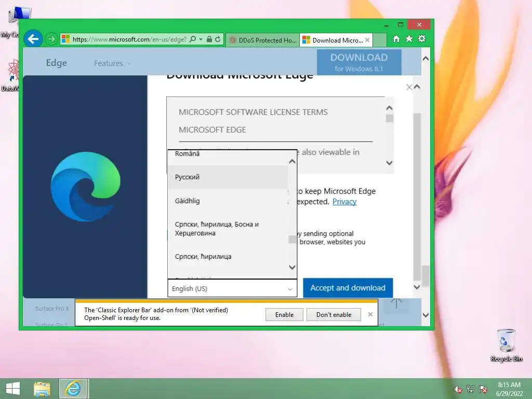Refresh the page with the reload icon
The width and height of the screenshot is (532, 399).
218,39
